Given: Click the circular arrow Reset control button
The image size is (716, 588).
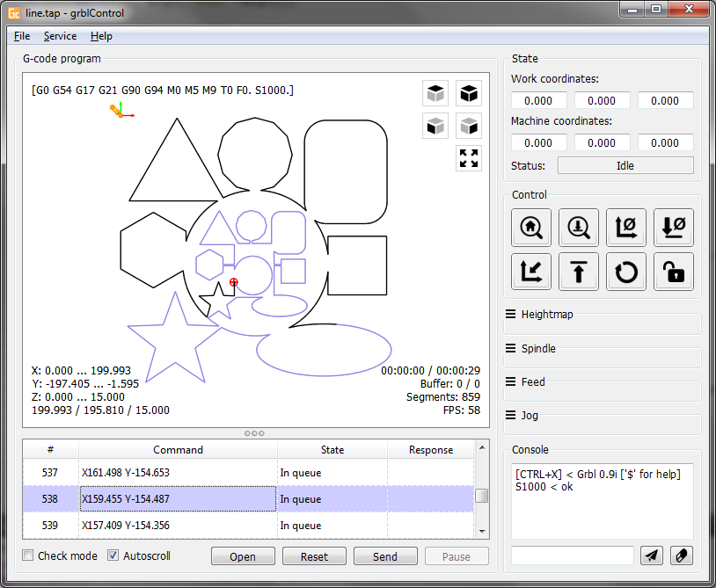Looking at the screenshot, I should [626, 272].
